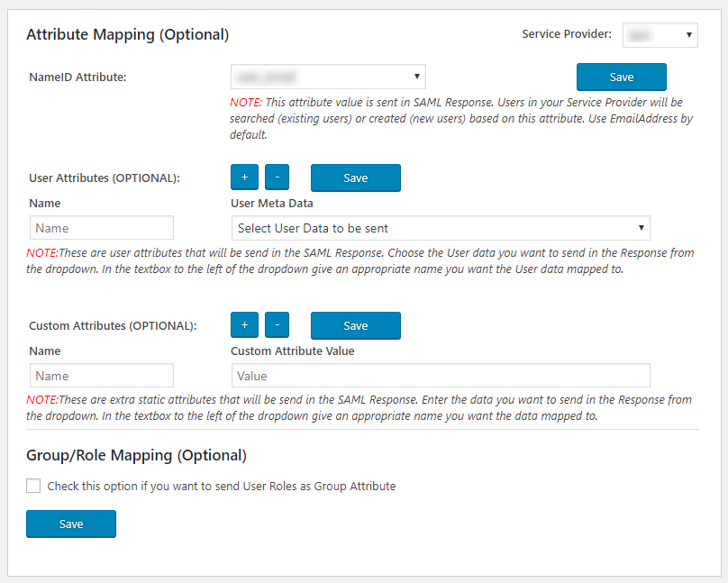The width and height of the screenshot is (728, 583).
Task: Click the 'Attribute Mapping (Optional)' heading
Action: click(127, 34)
